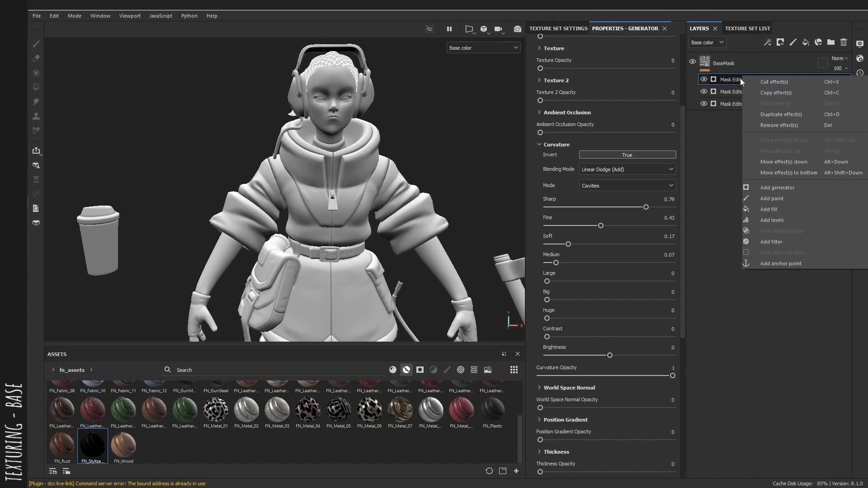Viewport: 868px width, 488px height.
Task: Select the Paint brush tool
Action: (x=36, y=44)
